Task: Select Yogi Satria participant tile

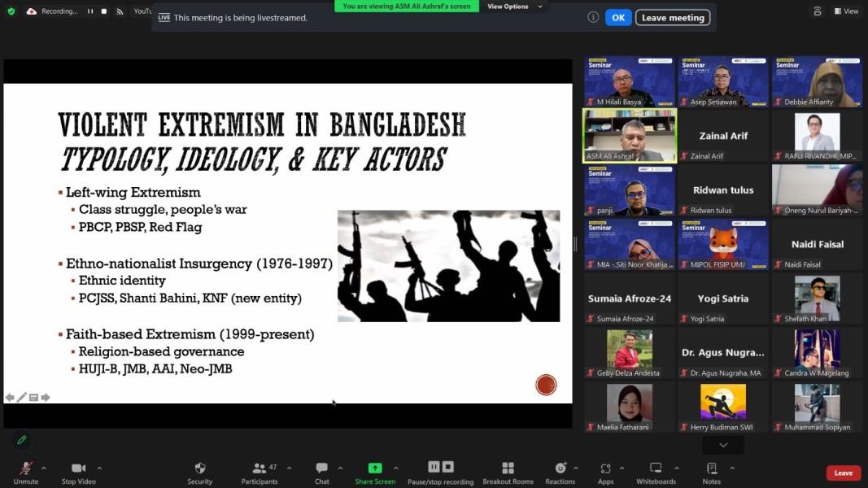Action: [723, 298]
